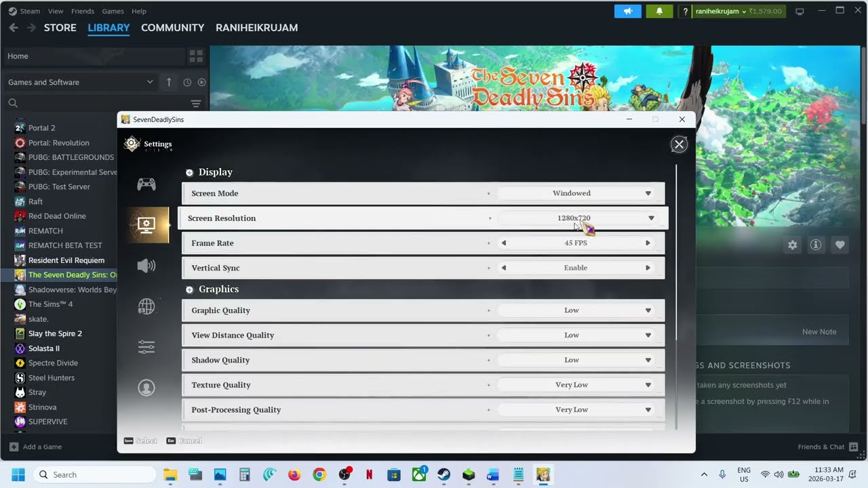This screenshot has width=868, height=488.
Task: Open the Screen Mode dropdown
Action: (x=576, y=193)
